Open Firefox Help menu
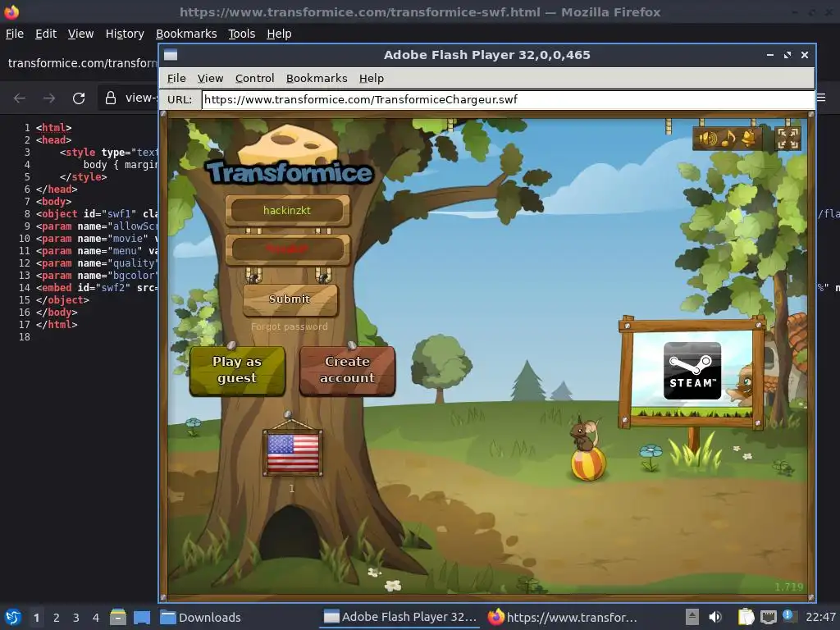 [x=279, y=34]
